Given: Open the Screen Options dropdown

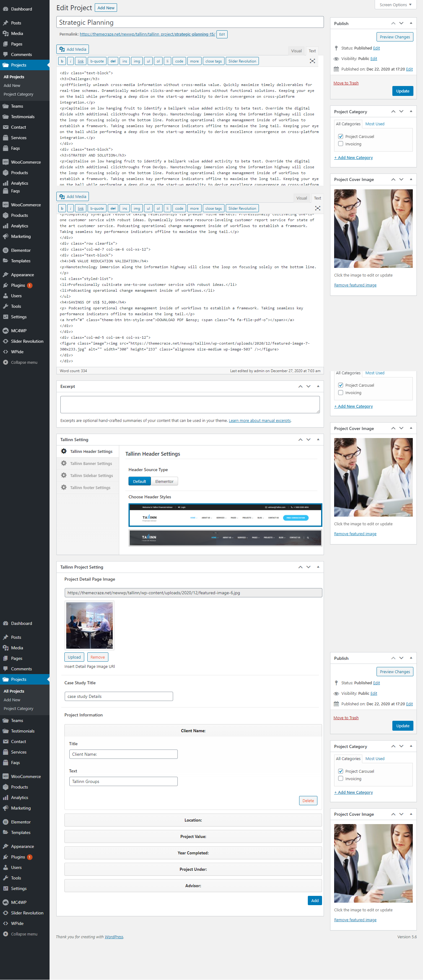Looking at the screenshot, I should [395, 5].
